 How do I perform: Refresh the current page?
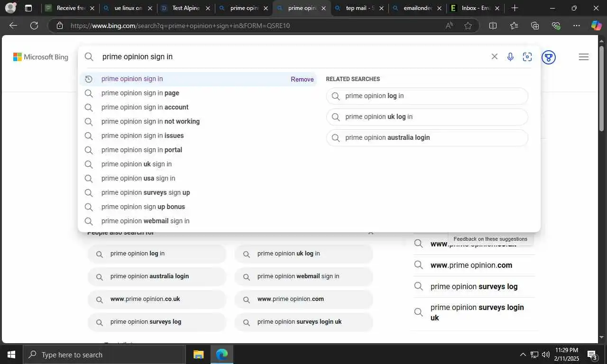point(34,26)
